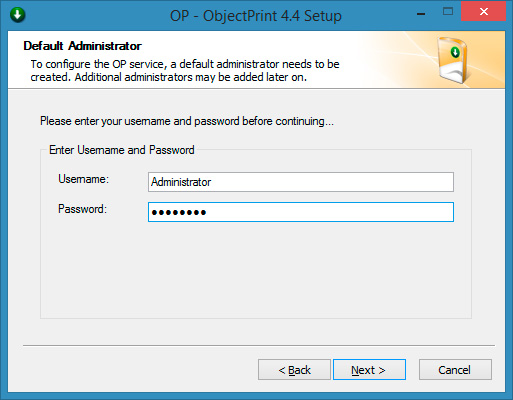The height and width of the screenshot is (400, 513).
Task: Close the ObjectPrint 4.4 Setup window
Action: pyautogui.click(x=483, y=12)
